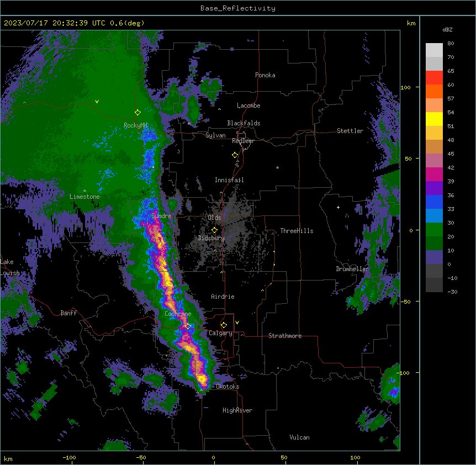The image size is (476, 465).
Task: Select the darkest gray -30 to -10 swatch
Action: (x=434, y=285)
